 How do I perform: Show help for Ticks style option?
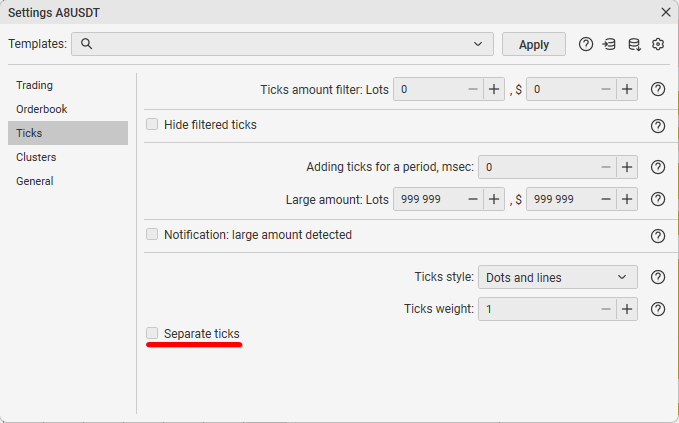[x=658, y=277]
